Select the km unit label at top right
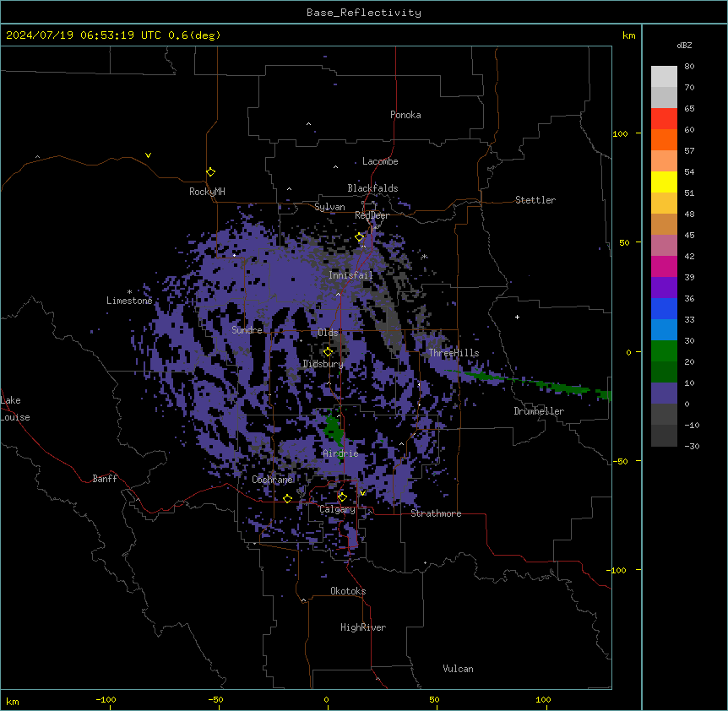The width and height of the screenshot is (728, 711). click(x=628, y=35)
